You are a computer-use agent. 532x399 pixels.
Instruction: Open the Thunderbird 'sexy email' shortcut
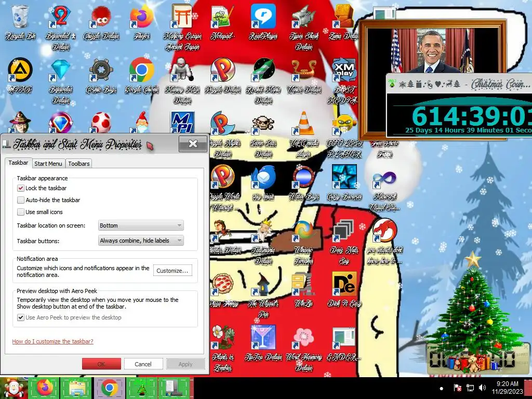[x=263, y=183]
